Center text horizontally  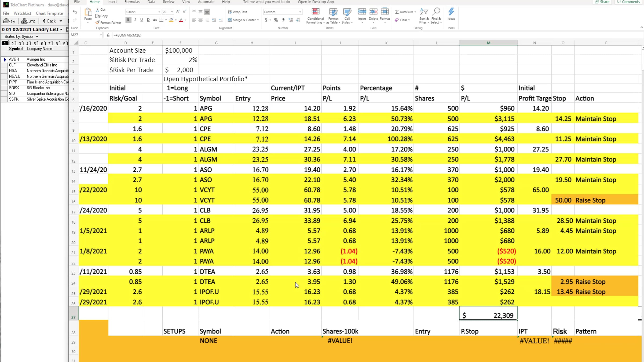point(200,20)
